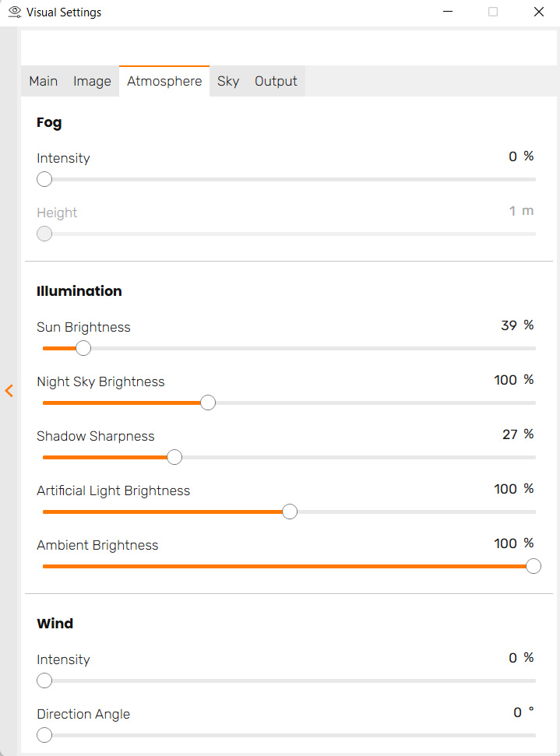
Task: Switch to the Main tab
Action: (44, 81)
